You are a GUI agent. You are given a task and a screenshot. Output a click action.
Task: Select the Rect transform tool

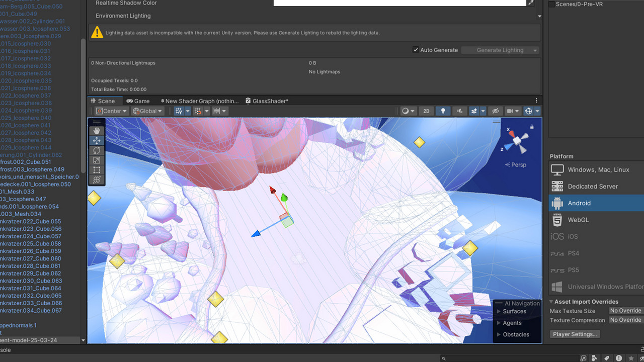[x=97, y=170]
